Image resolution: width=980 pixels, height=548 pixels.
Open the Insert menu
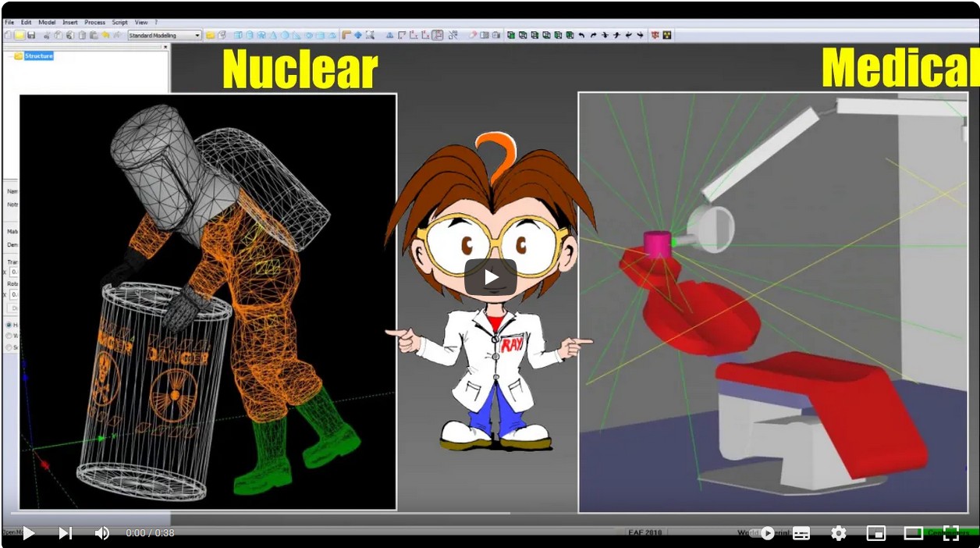click(x=70, y=23)
